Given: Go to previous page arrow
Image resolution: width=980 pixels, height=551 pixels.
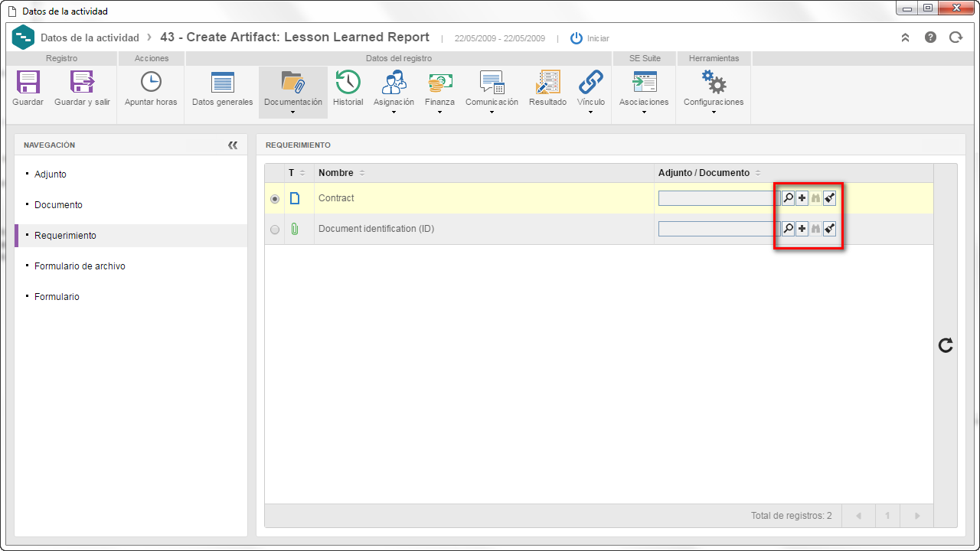Looking at the screenshot, I should [858, 516].
